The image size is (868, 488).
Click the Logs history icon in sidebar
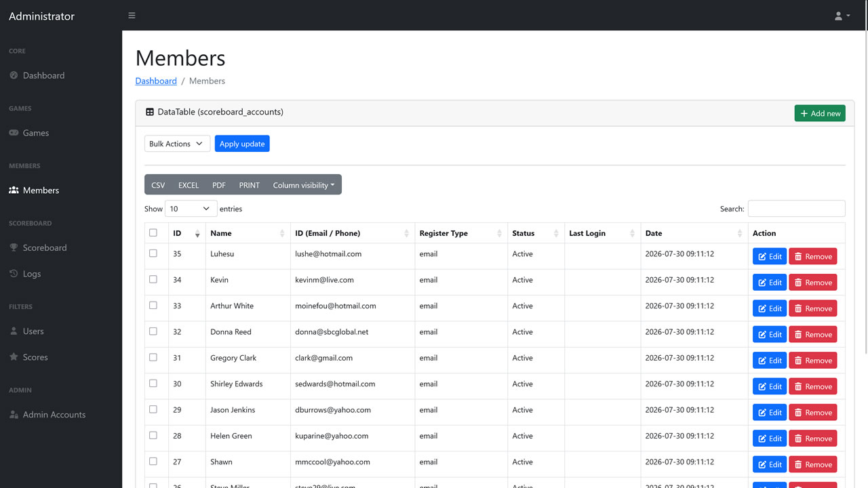coord(14,274)
